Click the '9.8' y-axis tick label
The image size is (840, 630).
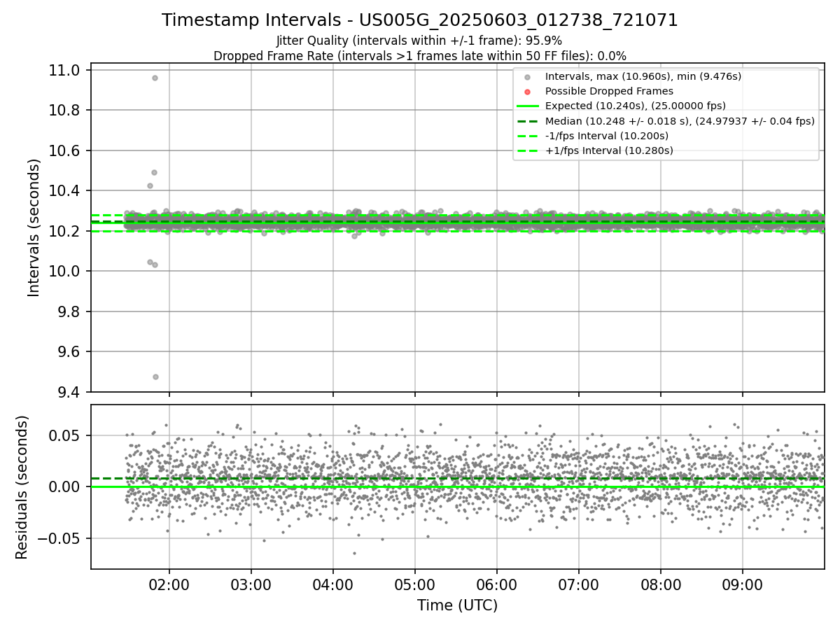click(69, 311)
